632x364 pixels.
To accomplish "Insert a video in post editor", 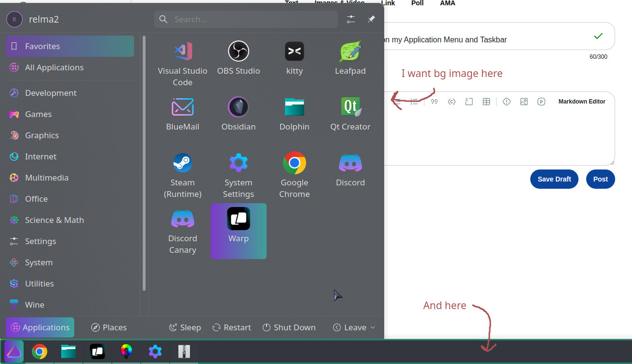I will coord(541,102).
